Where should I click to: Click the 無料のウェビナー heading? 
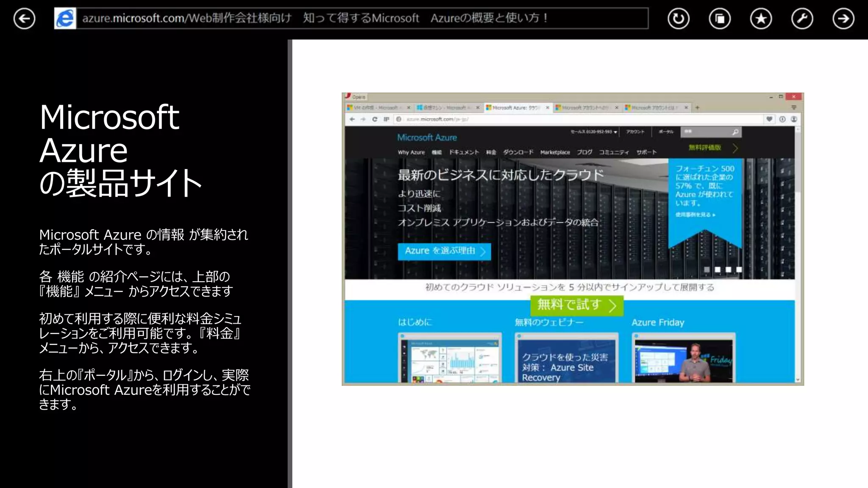pos(549,322)
